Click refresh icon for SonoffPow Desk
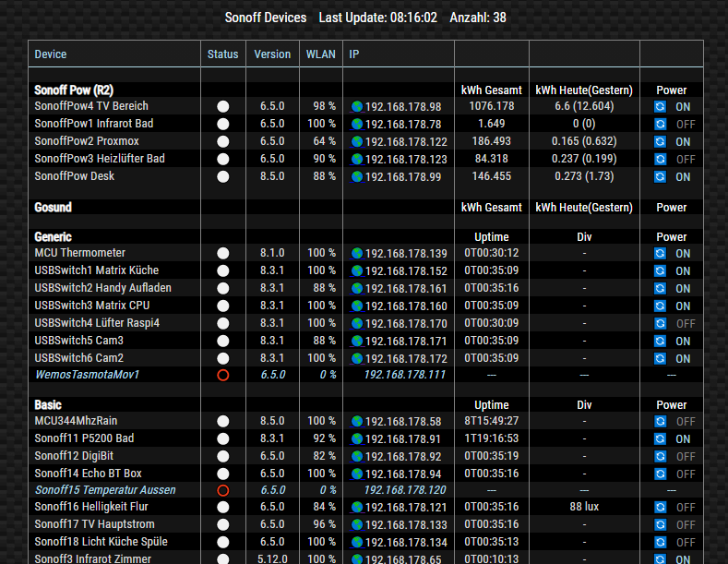This screenshot has width=728, height=564. (661, 176)
